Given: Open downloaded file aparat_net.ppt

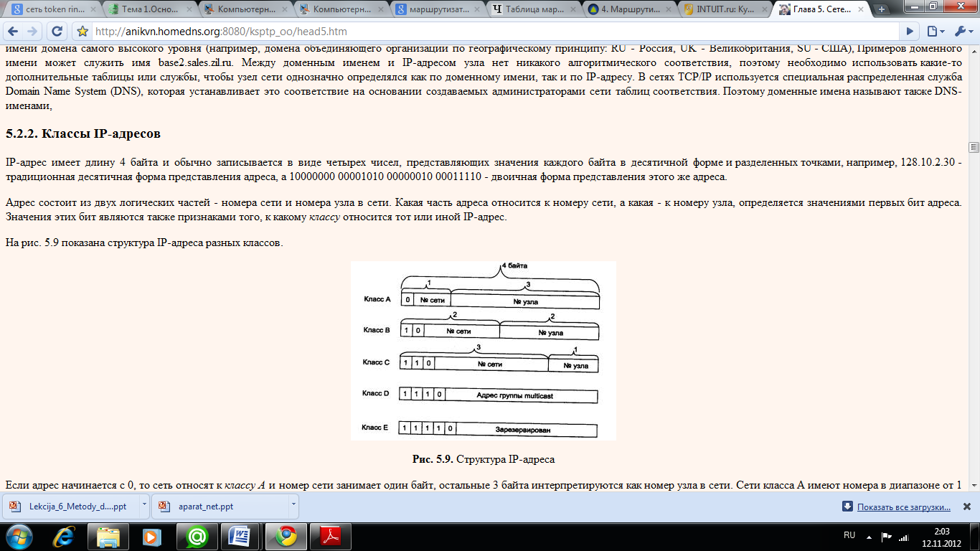Looking at the screenshot, I should 219,506.
